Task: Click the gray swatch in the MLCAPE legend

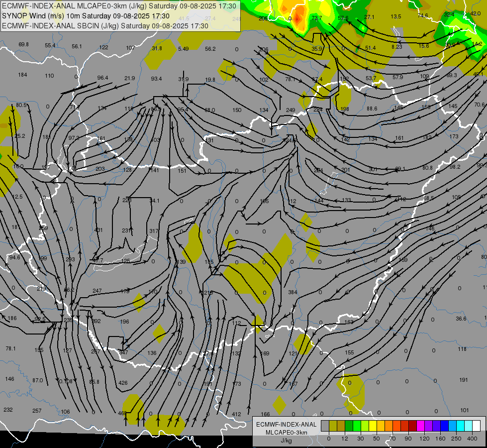Action: [325, 426]
